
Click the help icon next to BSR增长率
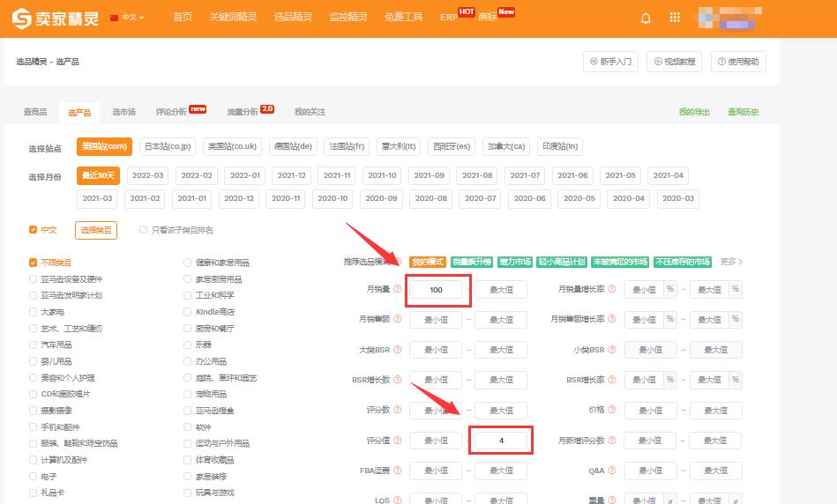click(x=612, y=379)
